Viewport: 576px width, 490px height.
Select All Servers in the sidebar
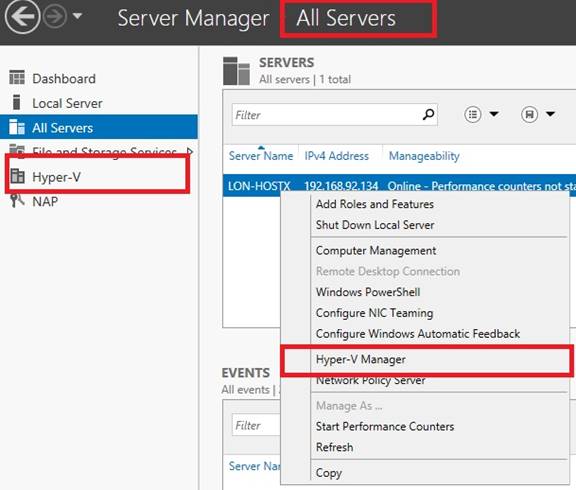click(99, 127)
